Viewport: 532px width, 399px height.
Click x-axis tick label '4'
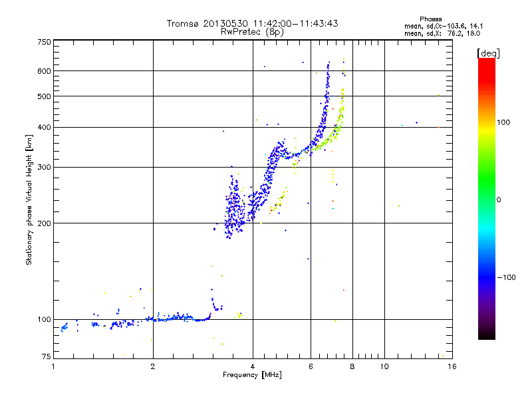pyautogui.click(x=253, y=366)
